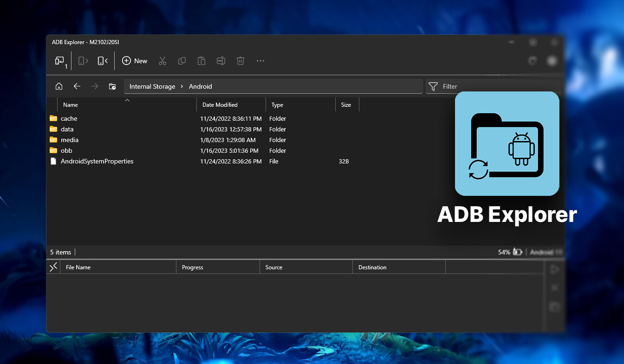The height and width of the screenshot is (364, 624).
Task: Sort the file list by Size
Action: point(346,105)
